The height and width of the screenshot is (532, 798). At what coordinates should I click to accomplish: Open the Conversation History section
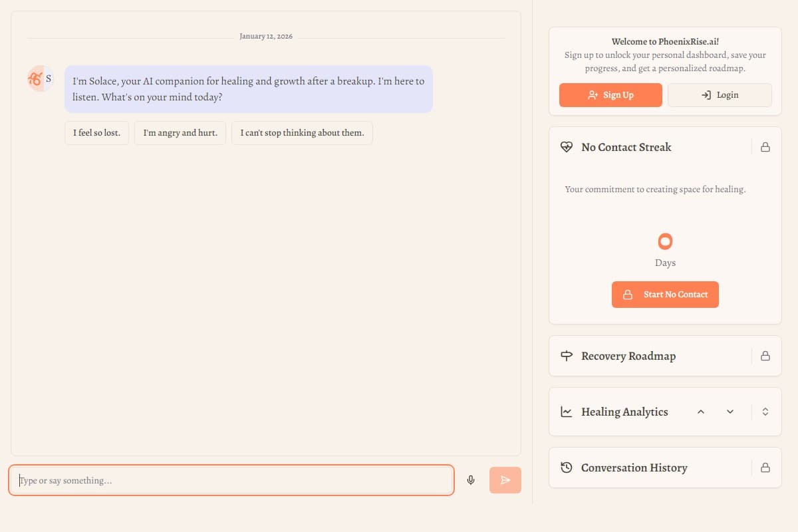pyautogui.click(x=634, y=467)
